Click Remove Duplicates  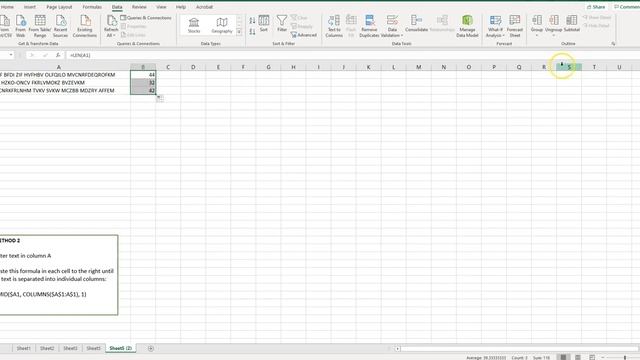pyautogui.click(x=369, y=26)
